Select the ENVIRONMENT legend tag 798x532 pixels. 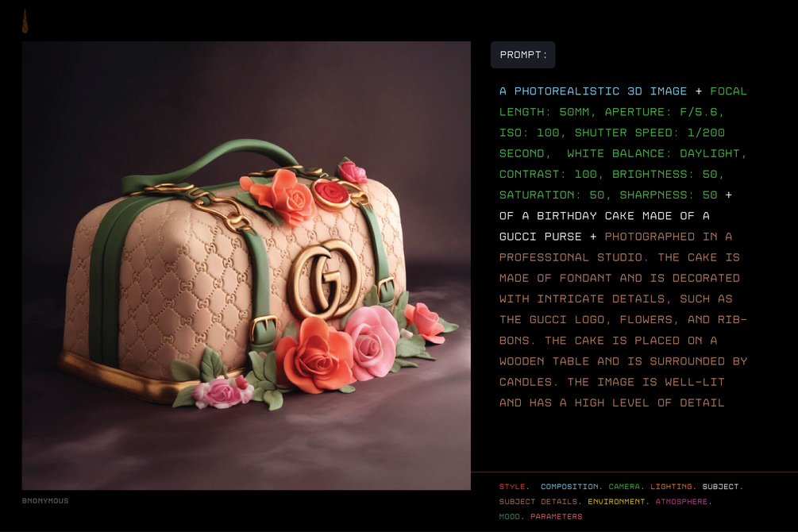616,502
